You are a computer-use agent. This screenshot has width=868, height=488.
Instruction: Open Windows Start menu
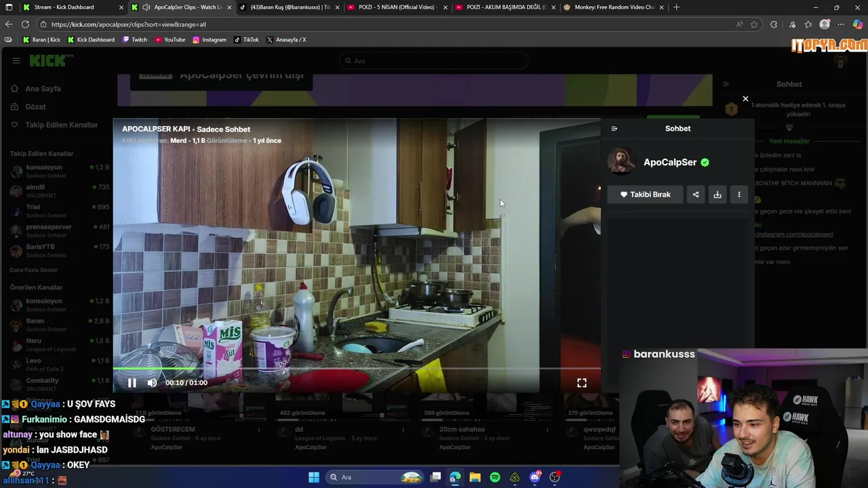click(314, 477)
